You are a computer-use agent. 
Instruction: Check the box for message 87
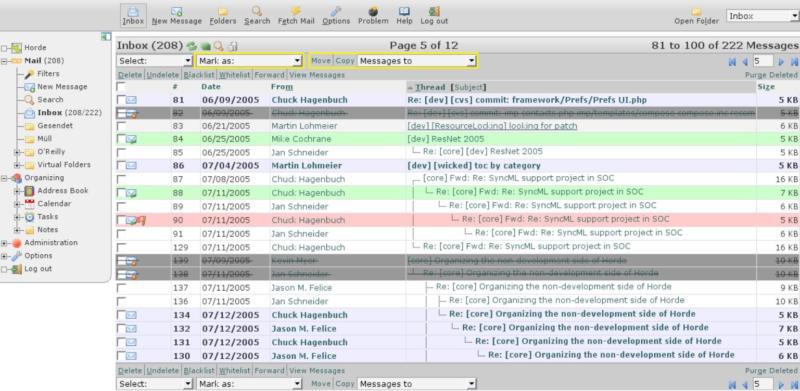point(121,179)
